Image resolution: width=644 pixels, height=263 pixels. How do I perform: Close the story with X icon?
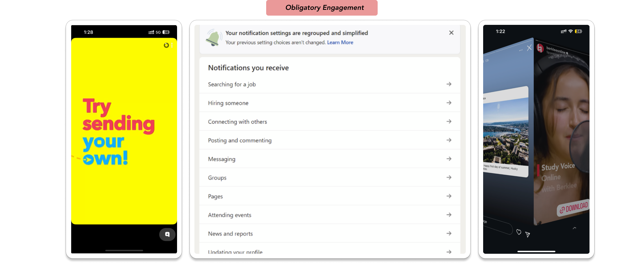pyautogui.click(x=529, y=48)
